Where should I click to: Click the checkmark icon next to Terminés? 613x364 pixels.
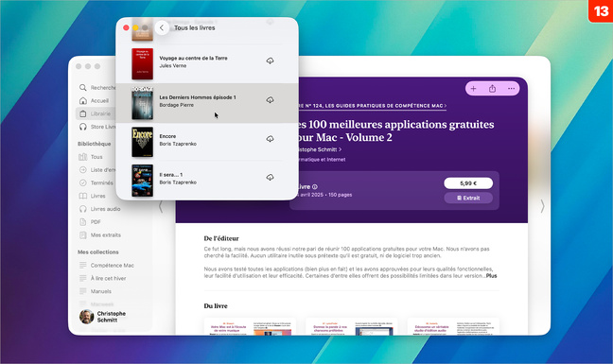[83, 182]
